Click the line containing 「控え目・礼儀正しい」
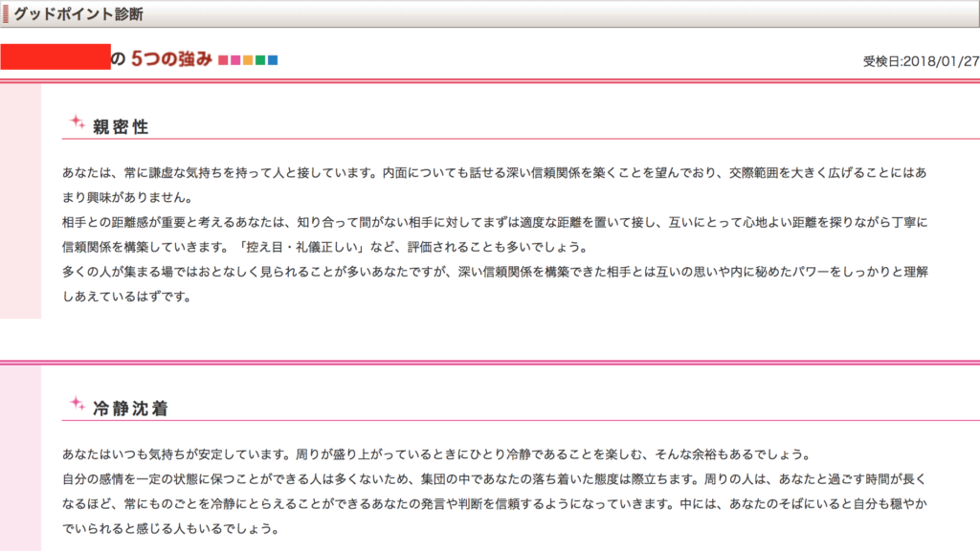Screen dimensions: 980x553 325,248
